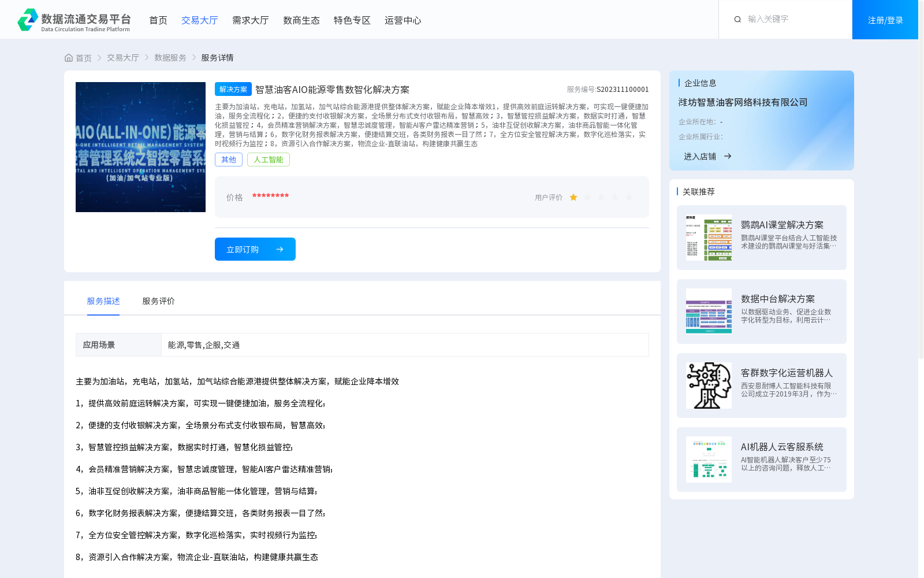This screenshot has height=578, width=924.
Task: Click the platform logo icon
Action: (28, 20)
